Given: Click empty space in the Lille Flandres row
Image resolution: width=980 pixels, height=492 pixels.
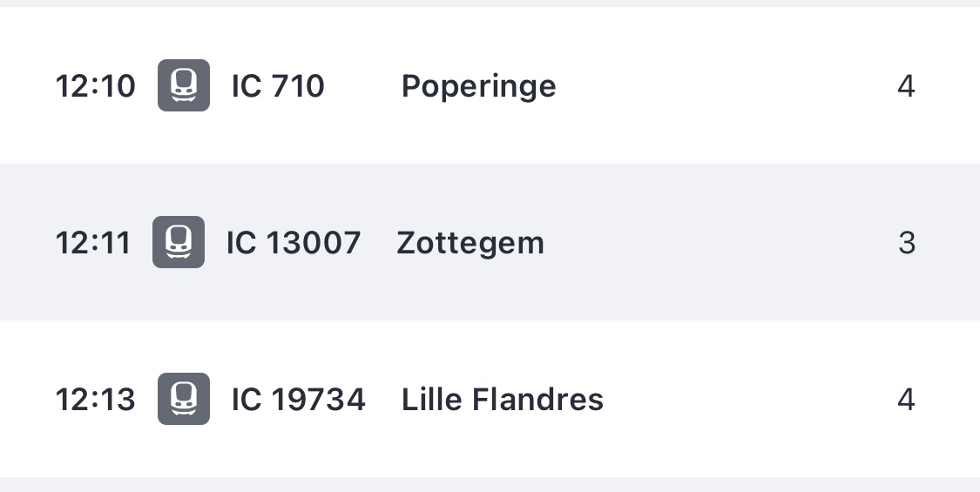Looking at the screenshot, I should coord(749,400).
